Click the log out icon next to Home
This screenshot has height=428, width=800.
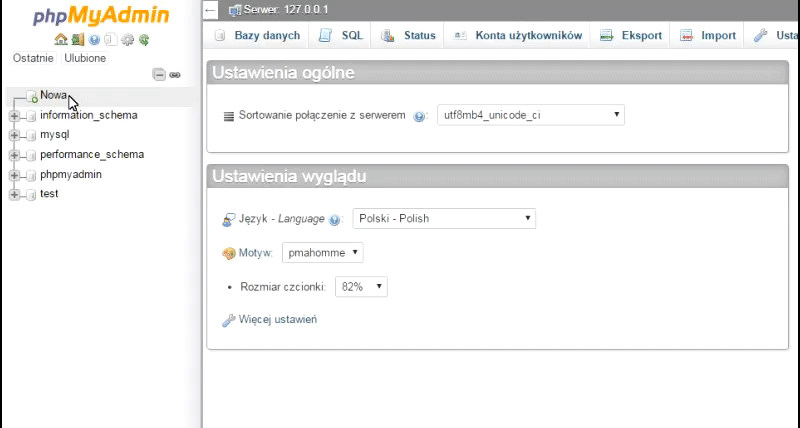point(78,39)
